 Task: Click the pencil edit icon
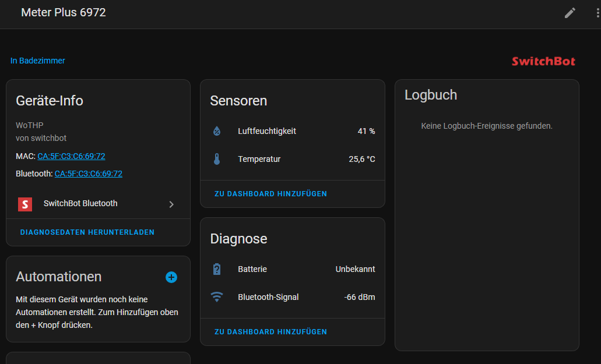tap(570, 13)
